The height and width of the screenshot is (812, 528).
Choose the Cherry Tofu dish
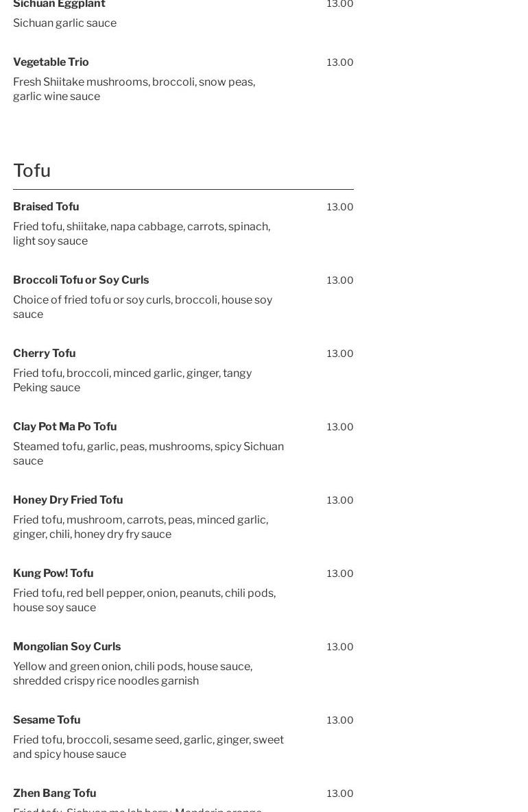coord(44,353)
